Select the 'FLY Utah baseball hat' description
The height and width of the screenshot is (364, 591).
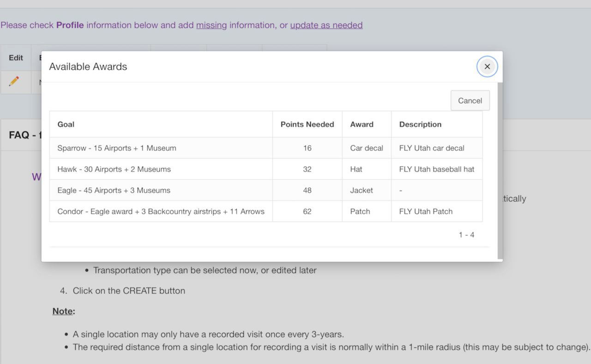click(436, 169)
